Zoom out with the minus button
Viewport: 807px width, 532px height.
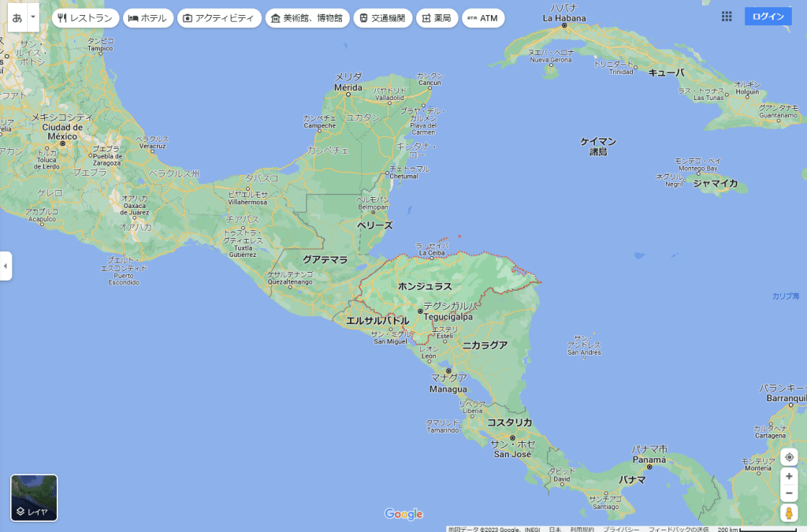pyautogui.click(x=789, y=493)
